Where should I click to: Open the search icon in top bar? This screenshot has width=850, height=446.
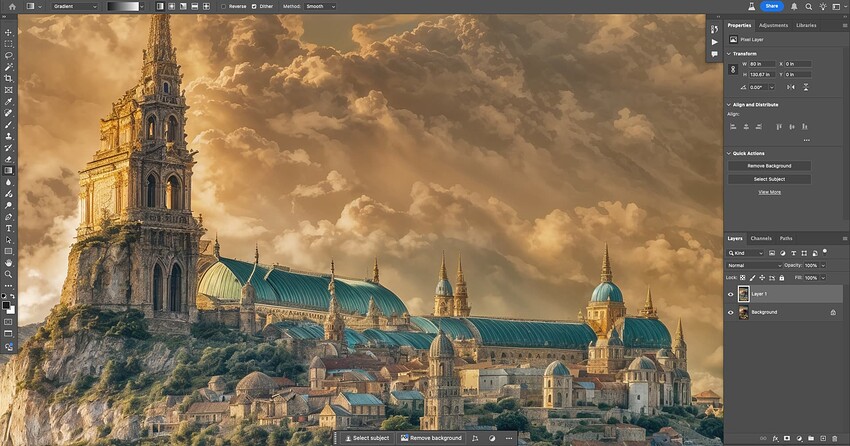(x=808, y=7)
